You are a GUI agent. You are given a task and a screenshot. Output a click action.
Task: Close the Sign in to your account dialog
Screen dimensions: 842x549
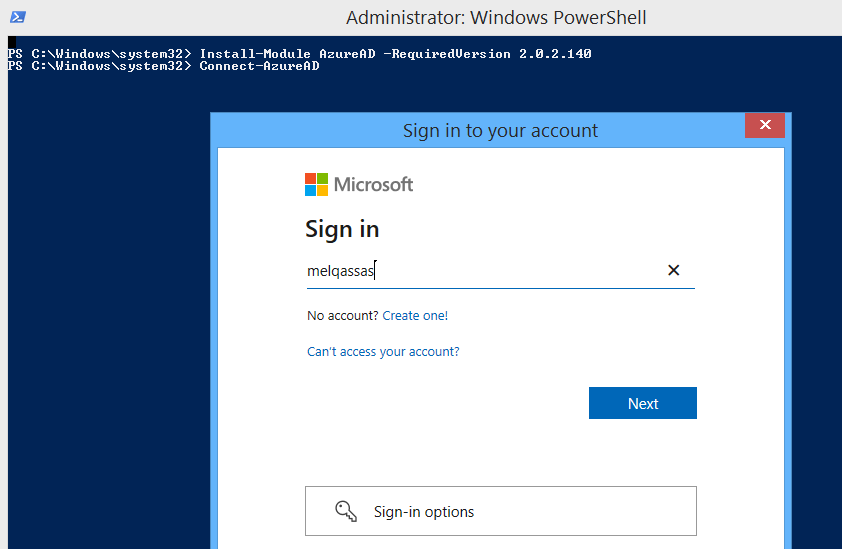(765, 125)
